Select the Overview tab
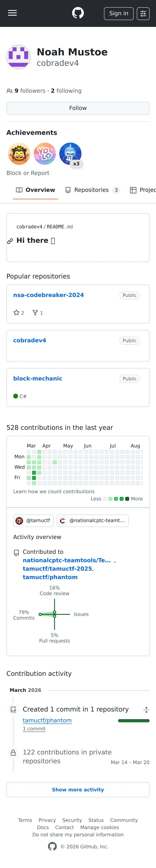This screenshot has height=868, width=156. 36,190
